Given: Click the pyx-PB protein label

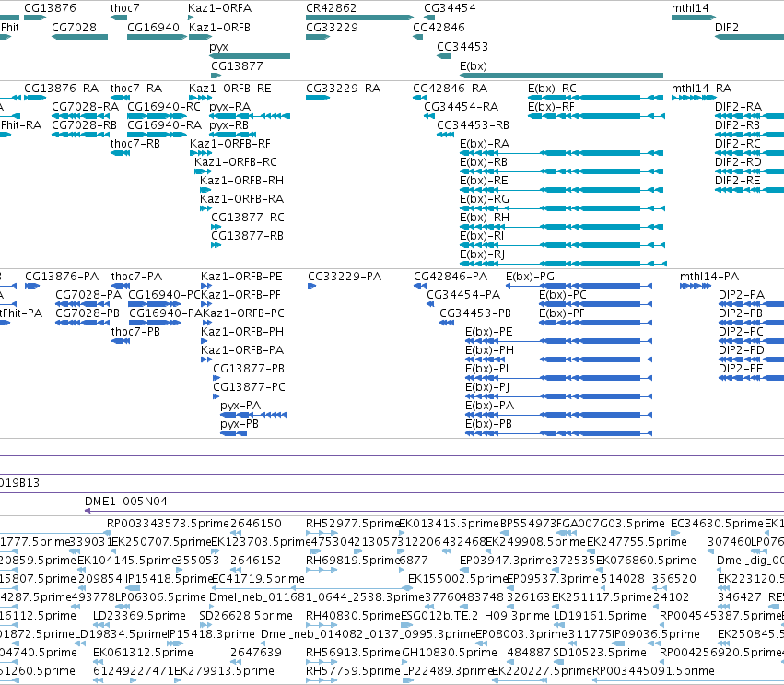Looking at the screenshot, I should pos(240,424).
